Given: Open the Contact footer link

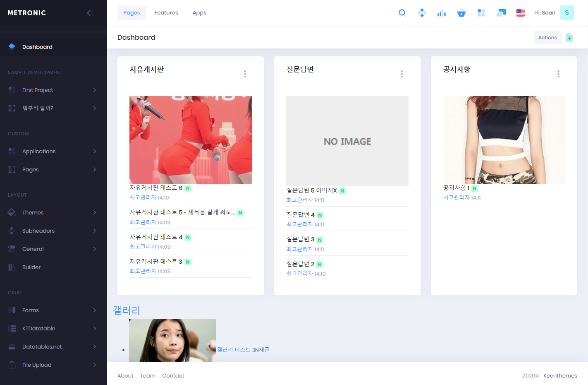Looking at the screenshot, I should pyautogui.click(x=173, y=375).
